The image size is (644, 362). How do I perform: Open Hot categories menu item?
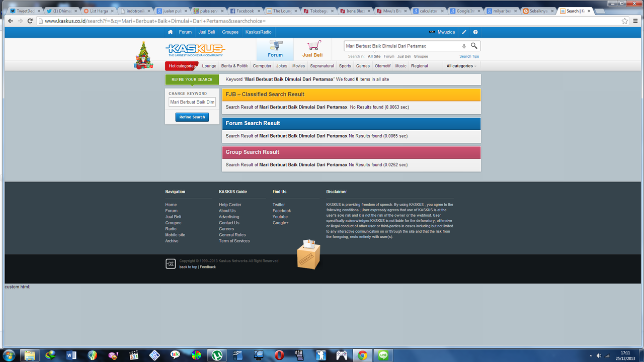point(182,66)
